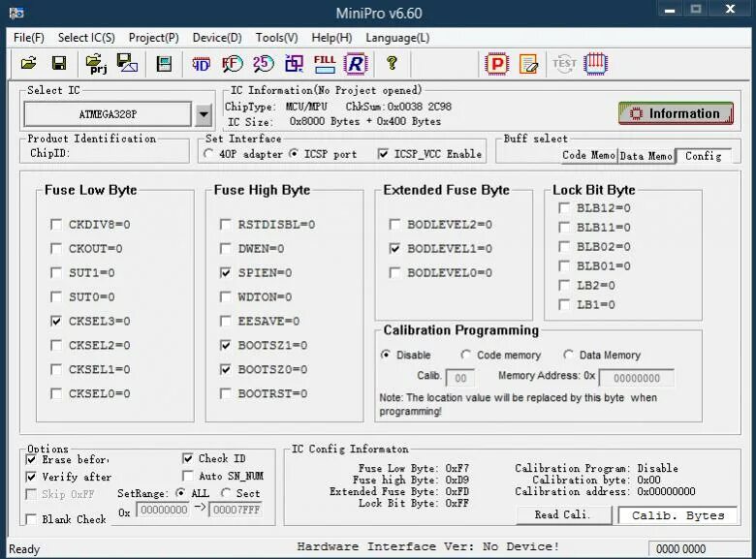Toggle the Blank Check checkbox

pyautogui.click(x=31, y=519)
